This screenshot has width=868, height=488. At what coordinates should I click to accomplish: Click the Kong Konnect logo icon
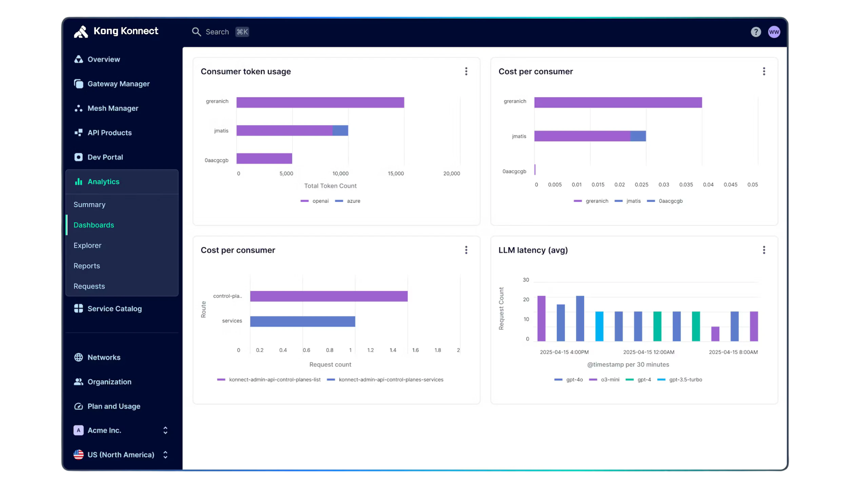[81, 32]
